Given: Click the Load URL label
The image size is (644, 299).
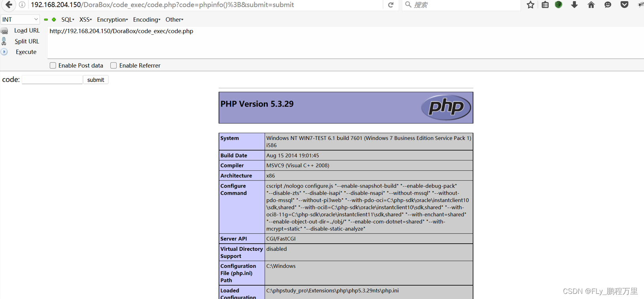Looking at the screenshot, I should (x=27, y=30).
